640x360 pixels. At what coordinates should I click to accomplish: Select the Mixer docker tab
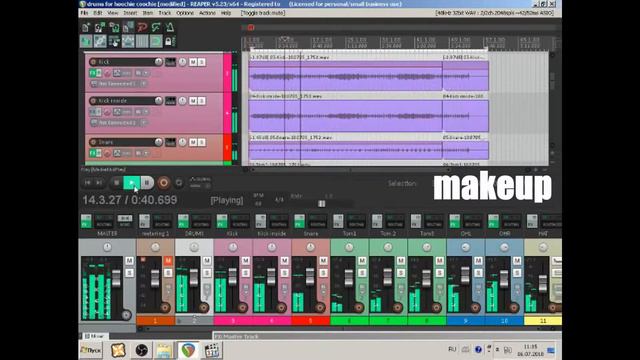pyautogui.click(x=95, y=336)
